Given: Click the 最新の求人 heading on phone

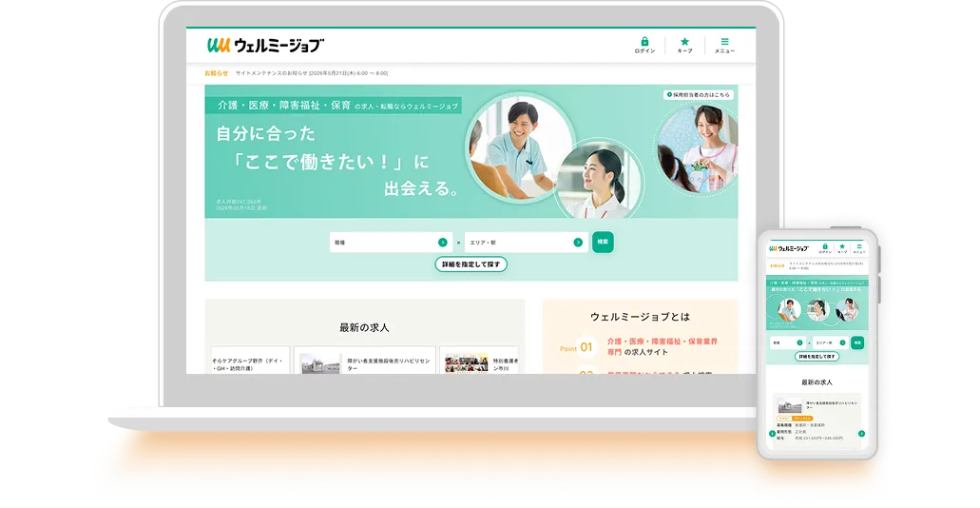Looking at the screenshot, I should [x=817, y=382].
